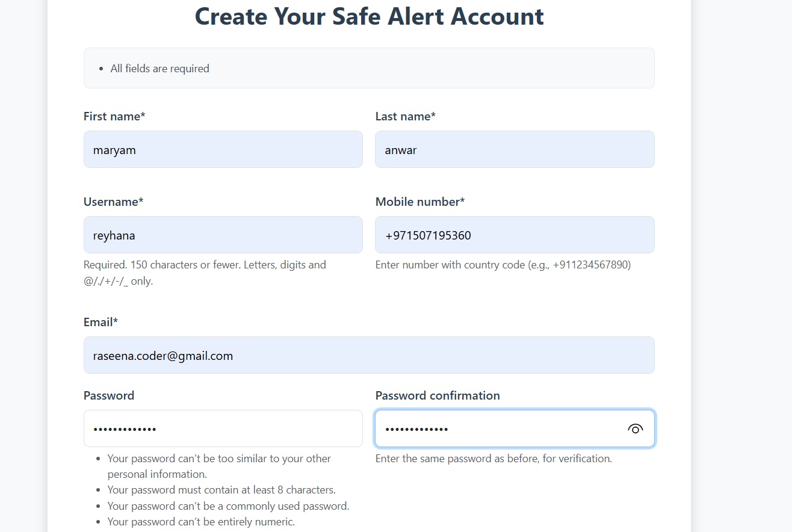
Task: Focus the Password input field
Action: [223, 428]
